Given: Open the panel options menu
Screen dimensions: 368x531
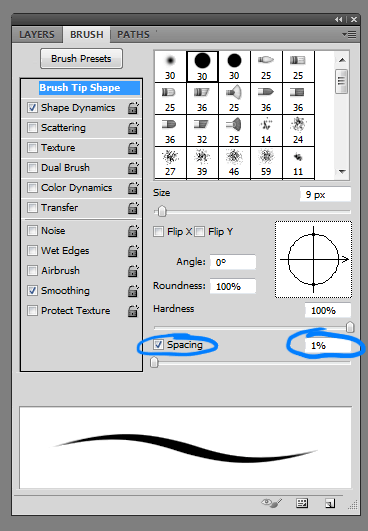Looking at the screenshot, I should (349, 34).
